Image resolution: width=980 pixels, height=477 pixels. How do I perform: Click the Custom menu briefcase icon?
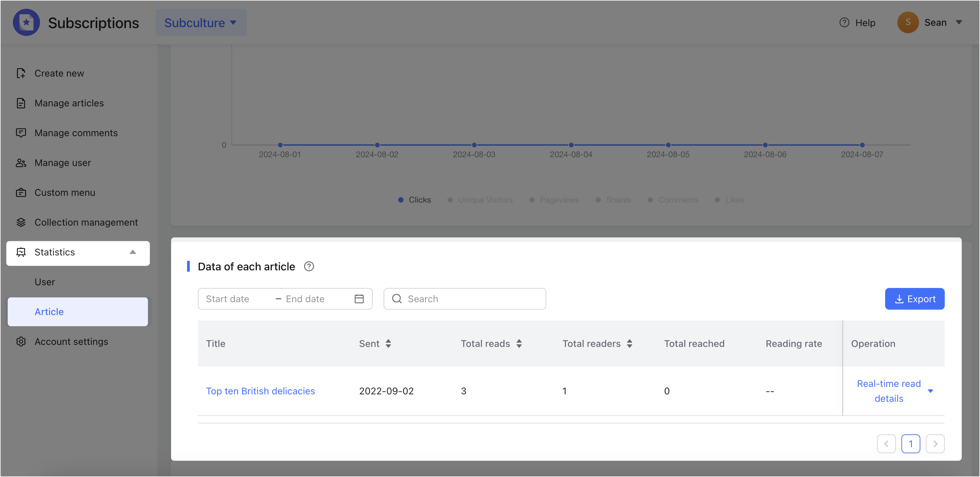click(x=21, y=192)
